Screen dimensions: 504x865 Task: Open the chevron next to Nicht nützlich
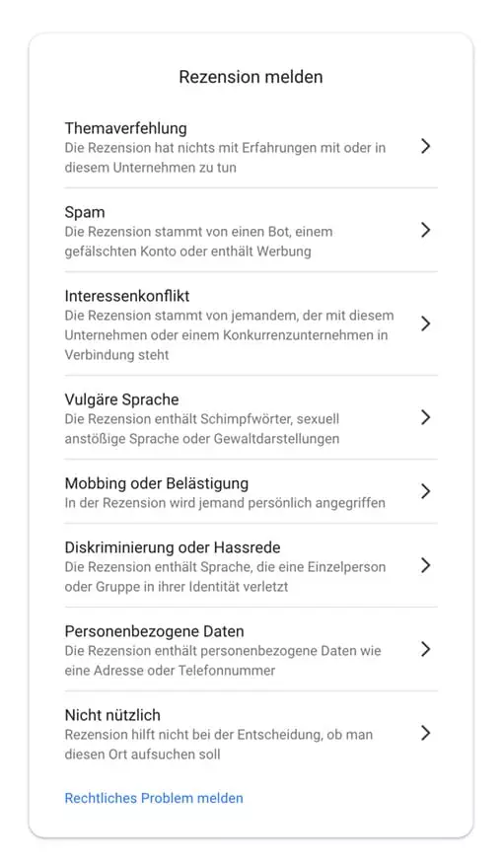(425, 733)
